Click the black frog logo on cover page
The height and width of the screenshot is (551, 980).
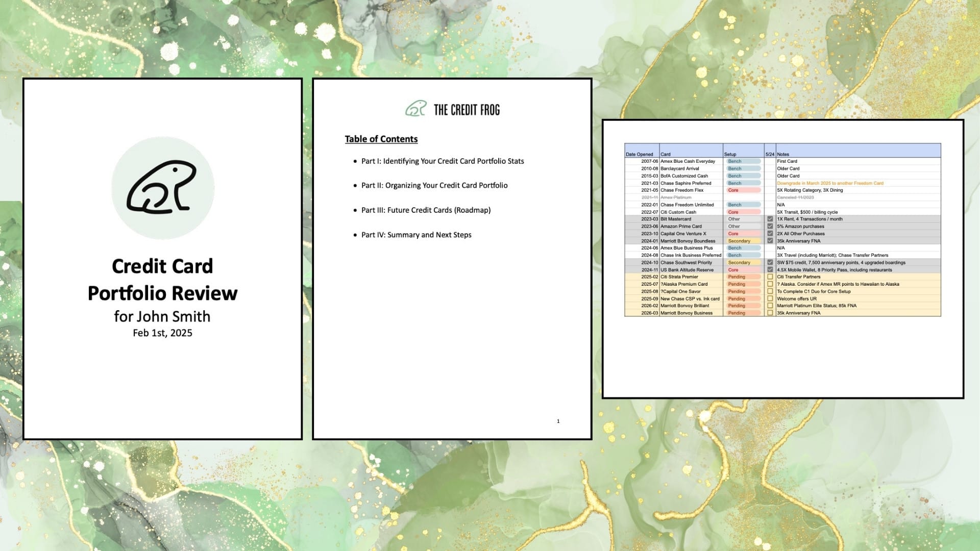click(162, 187)
